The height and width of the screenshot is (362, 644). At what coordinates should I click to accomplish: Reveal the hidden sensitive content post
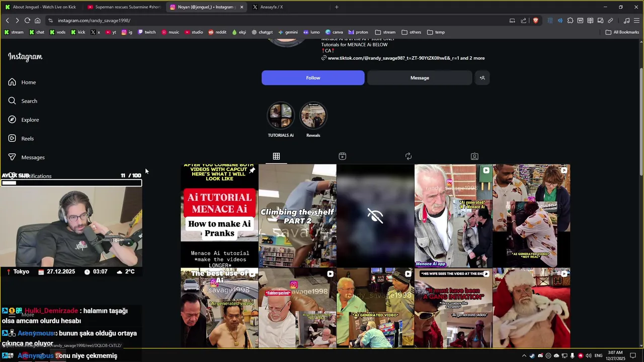375,216
